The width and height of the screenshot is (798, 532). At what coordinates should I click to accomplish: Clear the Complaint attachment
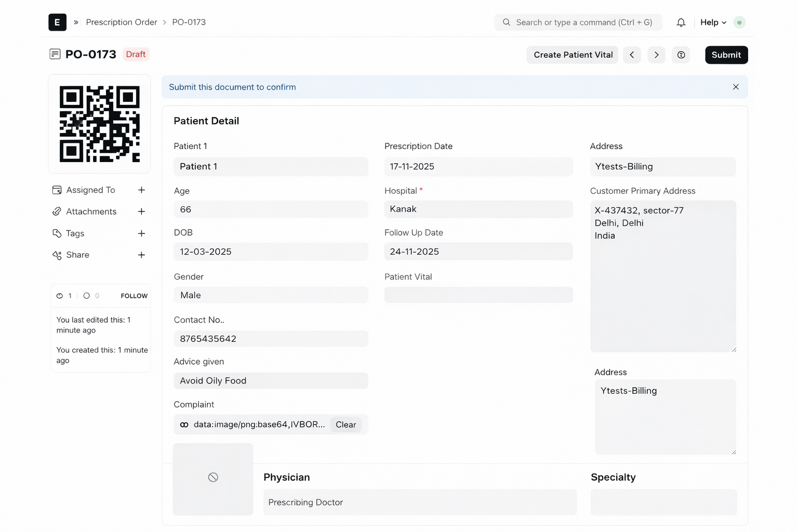pyautogui.click(x=345, y=424)
